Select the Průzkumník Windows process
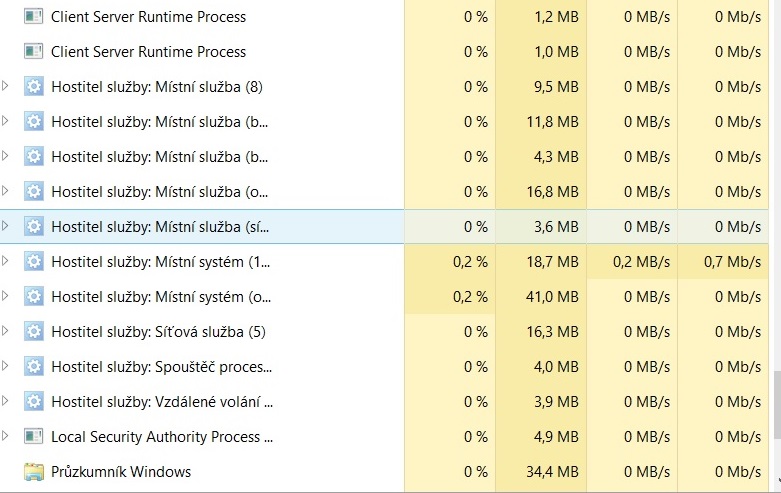 pos(121,471)
